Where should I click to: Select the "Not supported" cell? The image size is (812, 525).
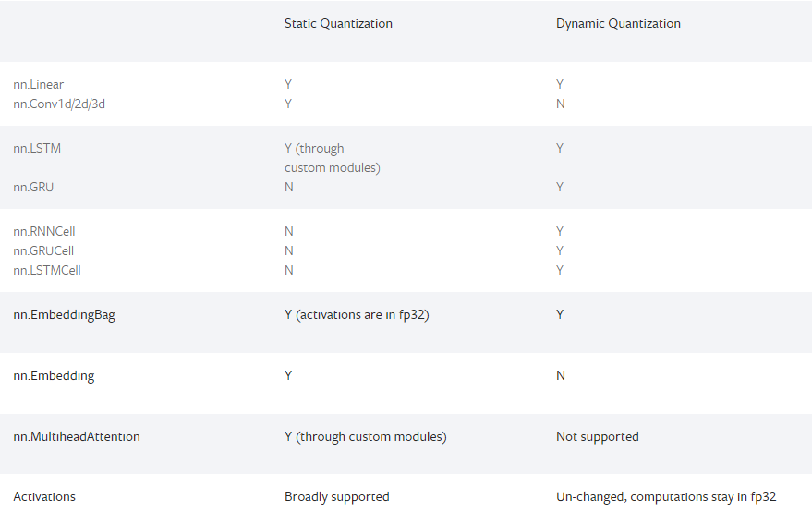pos(597,437)
